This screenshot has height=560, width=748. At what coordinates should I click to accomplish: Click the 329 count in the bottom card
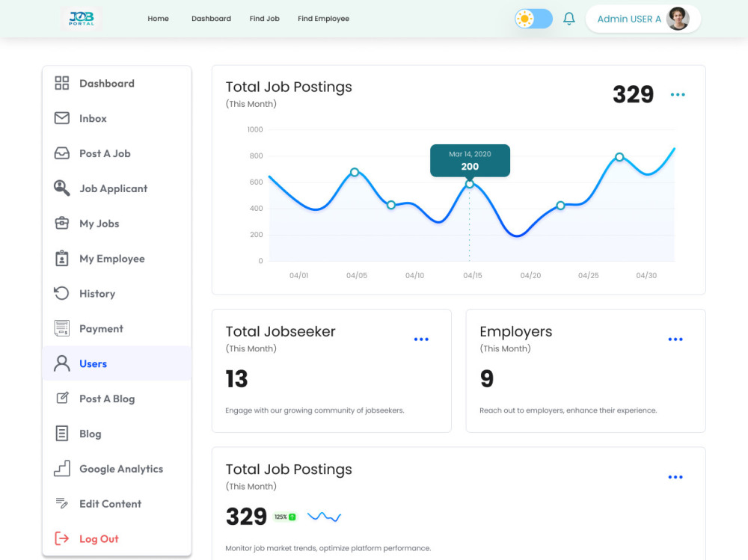246,517
